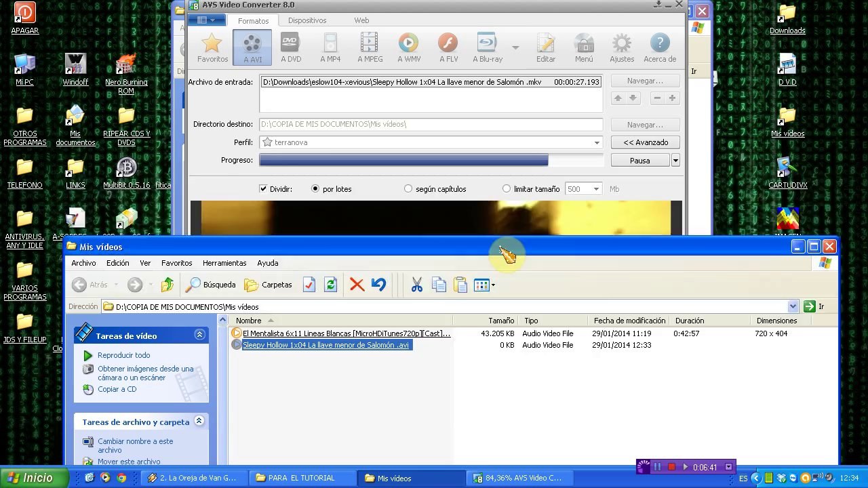Screen dimensions: 868x488
Task: Select the por lotes radio option
Action: (315, 189)
